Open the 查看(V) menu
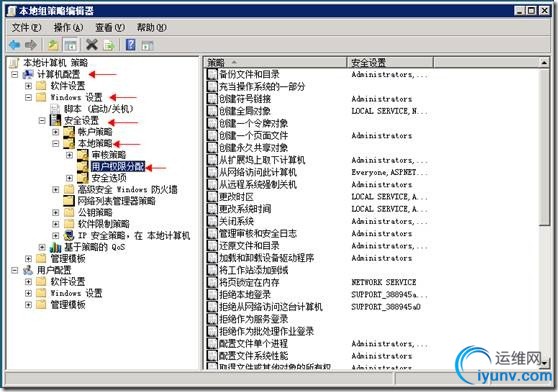The height and width of the screenshot is (392, 558). 110,27
